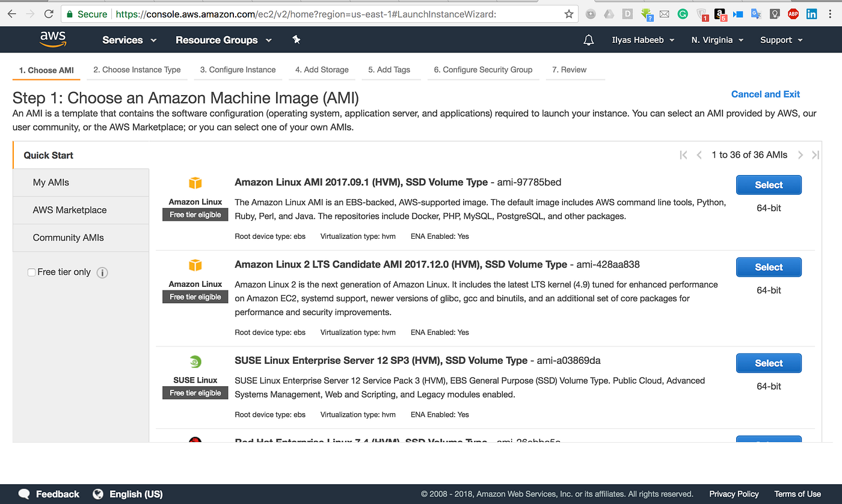
Task: Click the Google Translate extension icon
Action: point(756,13)
